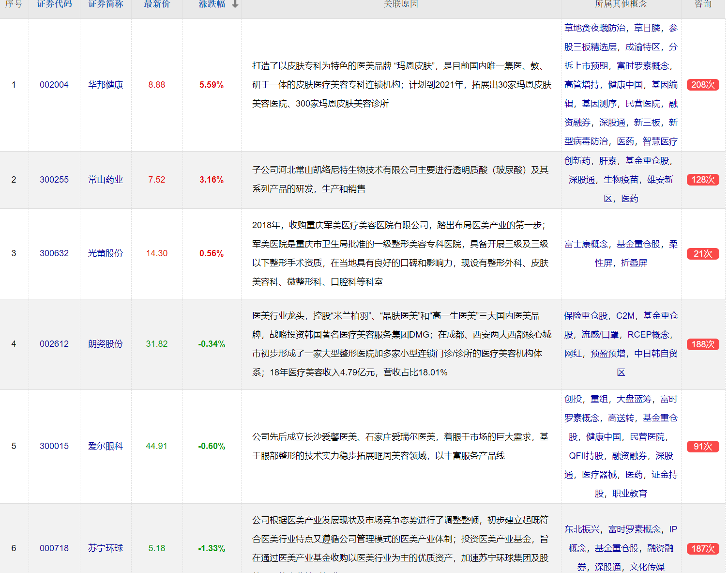Click the 187次 consult button for 苏宁环球
This screenshot has height=573, width=728.
(x=703, y=549)
